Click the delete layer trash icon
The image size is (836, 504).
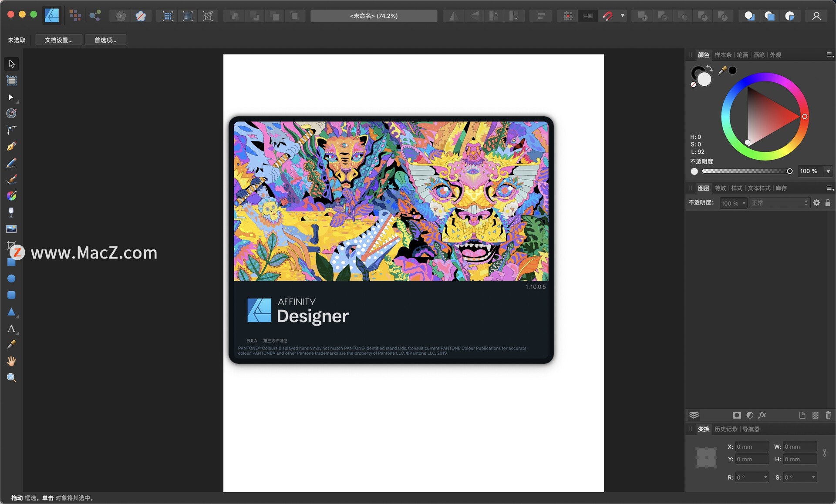[828, 415]
